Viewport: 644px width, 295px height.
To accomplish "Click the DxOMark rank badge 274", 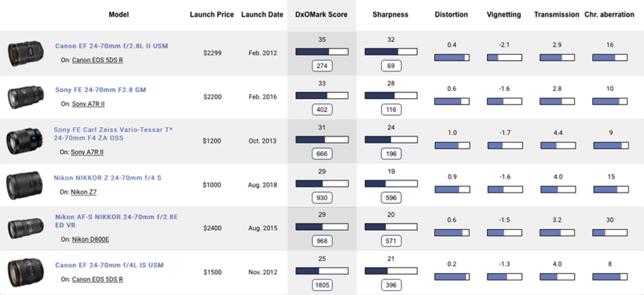I will tap(322, 66).
